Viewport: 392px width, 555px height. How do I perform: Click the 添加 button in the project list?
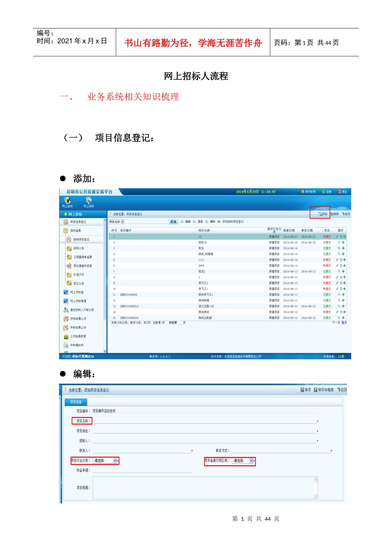pos(323,214)
